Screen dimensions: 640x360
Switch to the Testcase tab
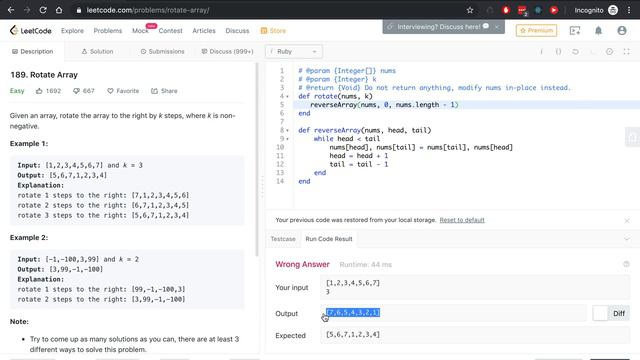click(283, 239)
